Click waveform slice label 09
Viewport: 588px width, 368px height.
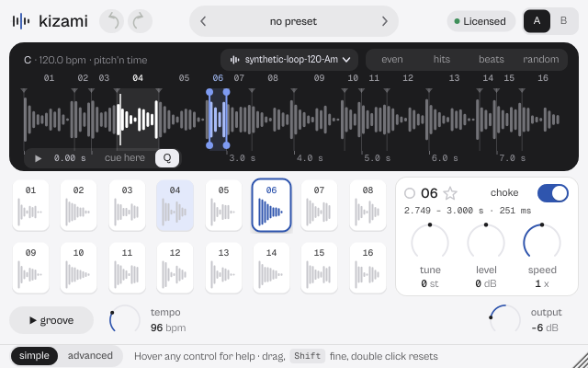coord(319,78)
